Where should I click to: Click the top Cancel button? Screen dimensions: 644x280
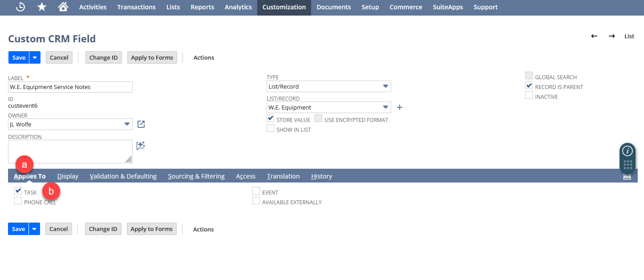59,57
